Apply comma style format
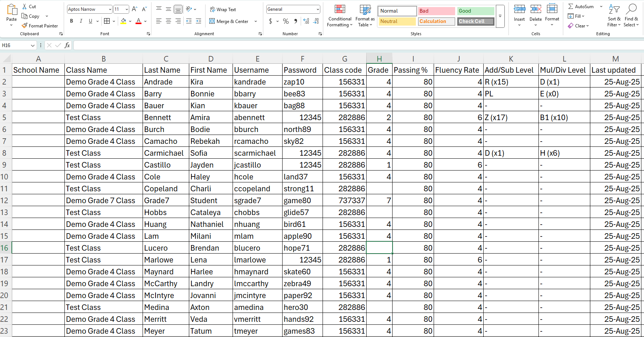The image size is (644, 337). coord(296,21)
